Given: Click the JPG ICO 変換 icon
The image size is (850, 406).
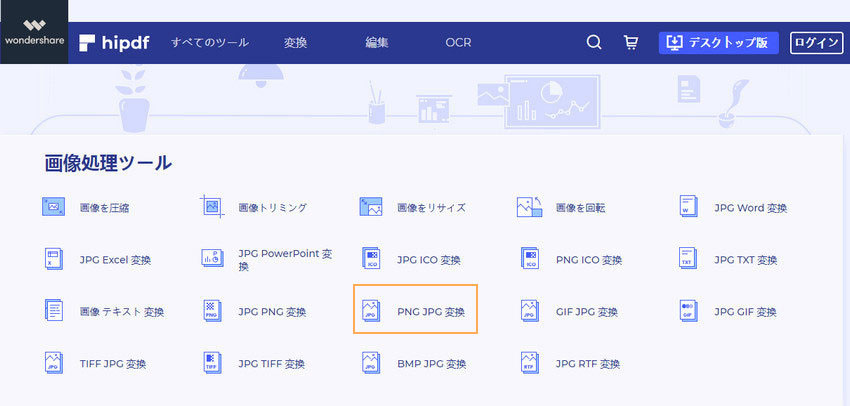Looking at the screenshot, I should (371, 259).
